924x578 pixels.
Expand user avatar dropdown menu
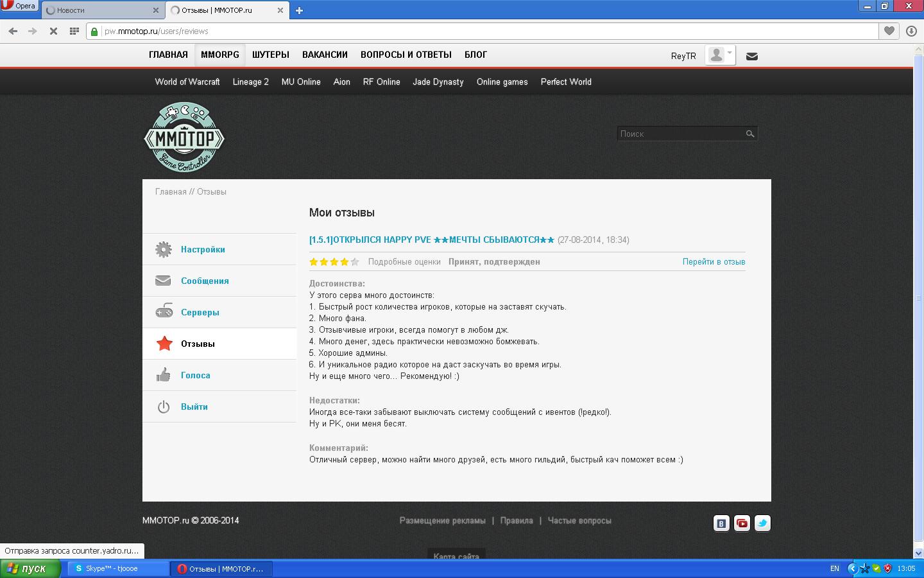[x=720, y=55]
